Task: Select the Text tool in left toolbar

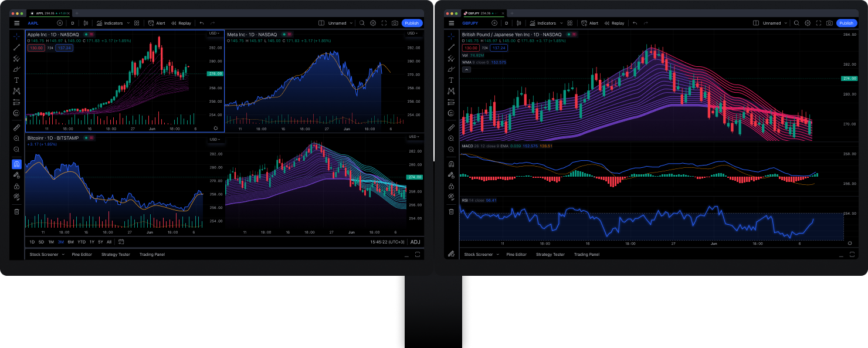Action: click(x=16, y=80)
